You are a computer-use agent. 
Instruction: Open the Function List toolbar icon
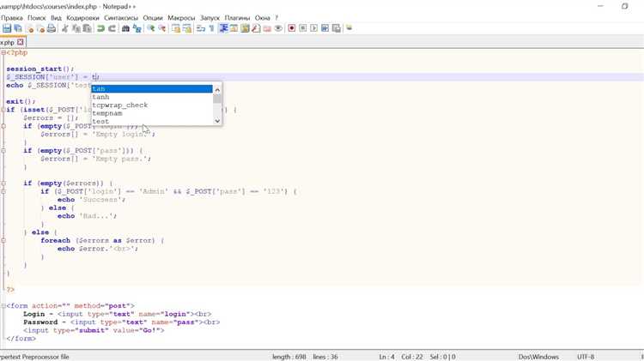click(256, 28)
